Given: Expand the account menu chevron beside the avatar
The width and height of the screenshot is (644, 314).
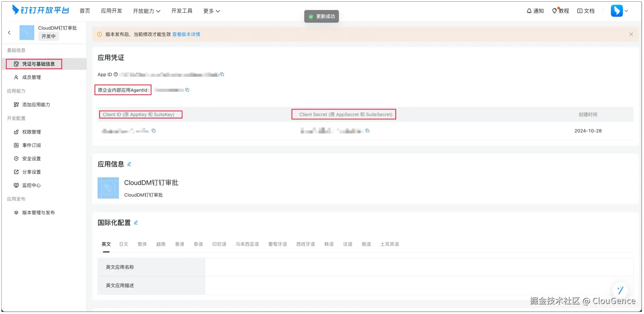Looking at the screenshot, I should point(626,11).
